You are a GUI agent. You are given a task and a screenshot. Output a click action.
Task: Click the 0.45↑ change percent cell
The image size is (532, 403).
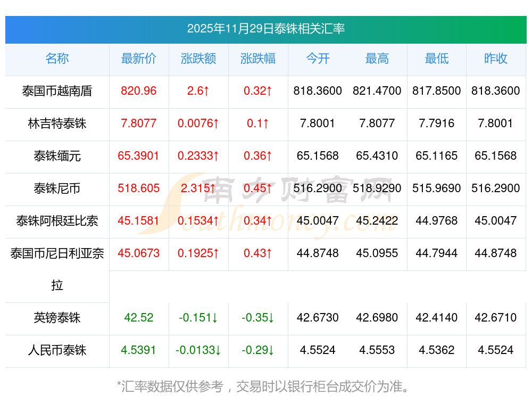coord(258,188)
